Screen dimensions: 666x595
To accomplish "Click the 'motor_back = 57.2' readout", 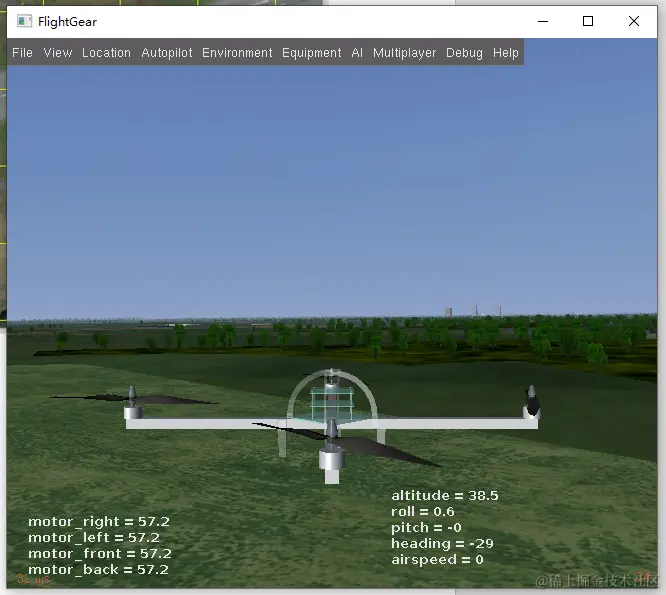I will coord(98,570).
